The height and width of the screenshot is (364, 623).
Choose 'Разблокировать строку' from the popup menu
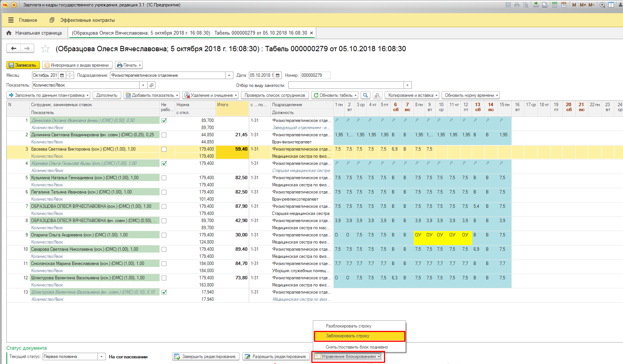pyautogui.click(x=349, y=326)
